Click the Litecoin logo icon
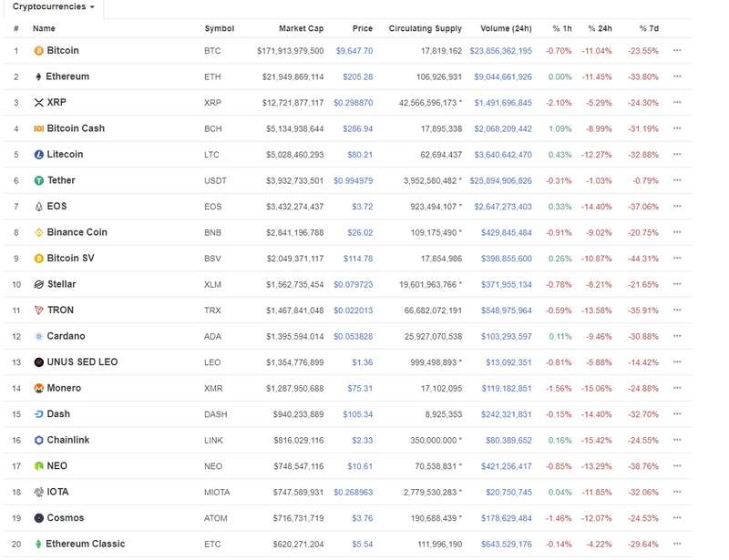Image resolution: width=729 pixels, height=560 pixels. tap(36, 155)
